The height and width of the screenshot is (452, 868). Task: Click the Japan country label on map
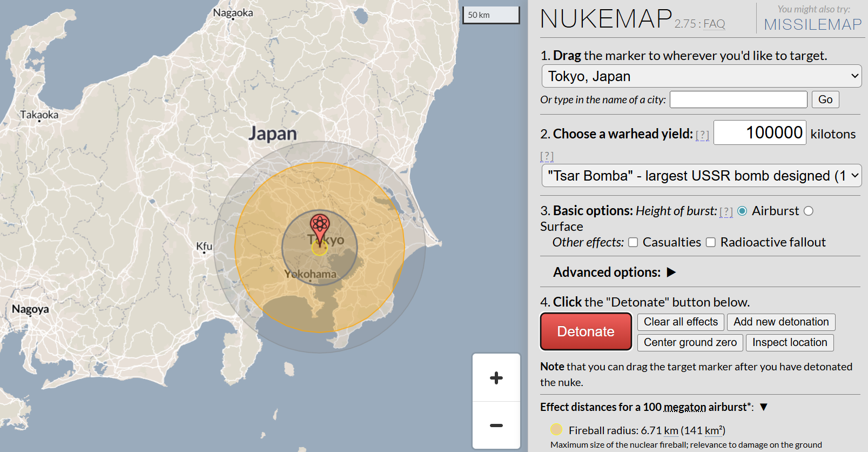273,134
